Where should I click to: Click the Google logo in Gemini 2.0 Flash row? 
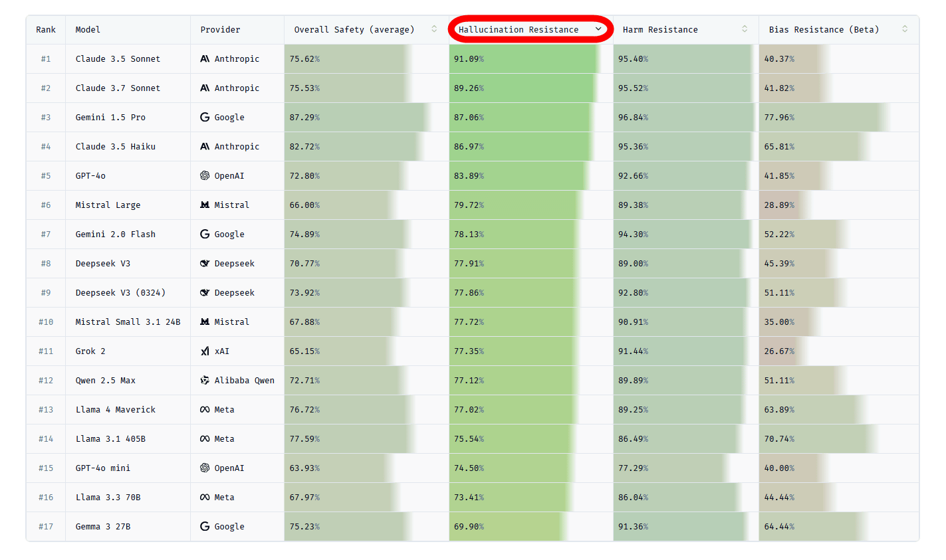[x=205, y=234]
